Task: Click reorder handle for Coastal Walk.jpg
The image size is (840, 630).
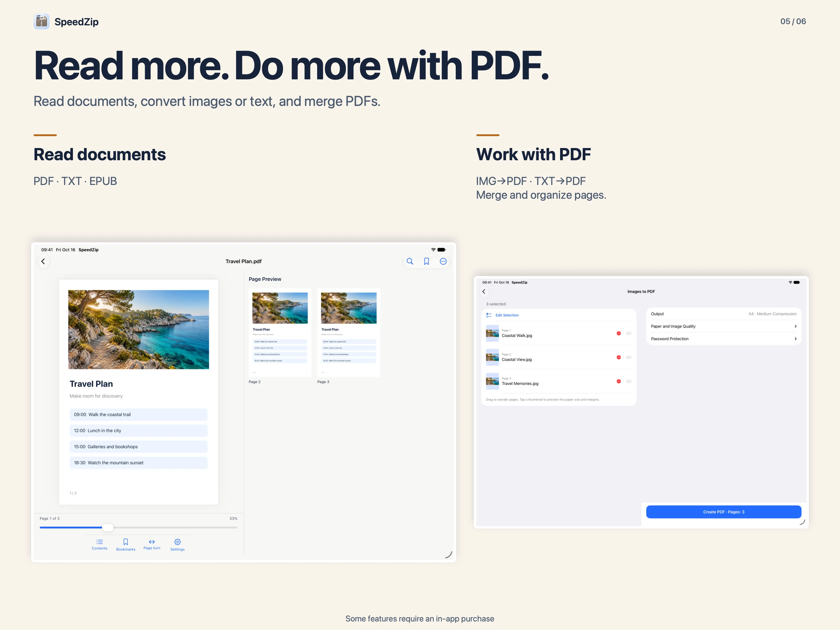Action: coord(629,333)
